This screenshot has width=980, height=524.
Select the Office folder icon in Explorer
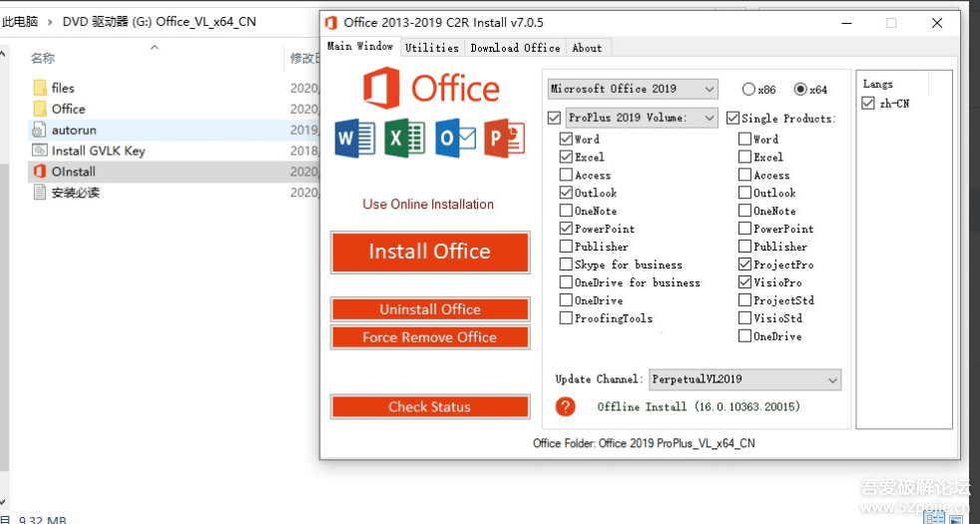pyautogui.click(x=40, y=109)
